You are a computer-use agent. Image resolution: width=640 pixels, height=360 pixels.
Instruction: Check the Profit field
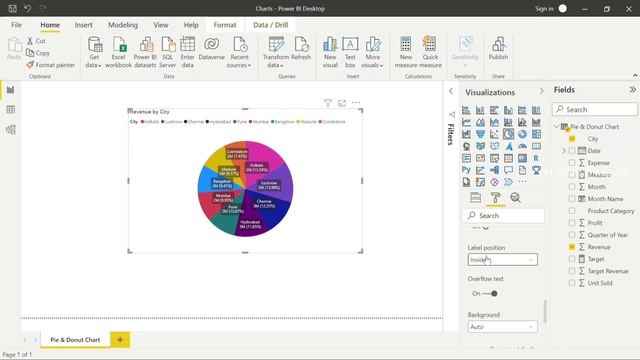tap(572, 223)
